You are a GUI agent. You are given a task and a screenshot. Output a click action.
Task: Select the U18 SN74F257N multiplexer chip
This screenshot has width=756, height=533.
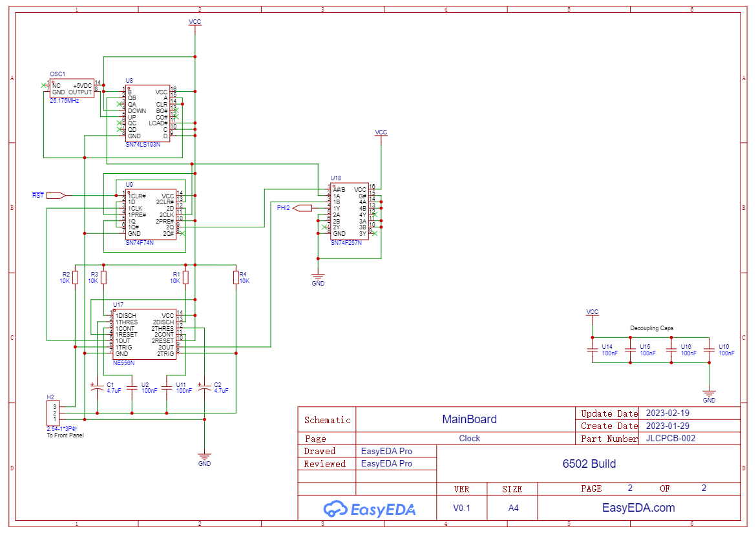(350, 211)
